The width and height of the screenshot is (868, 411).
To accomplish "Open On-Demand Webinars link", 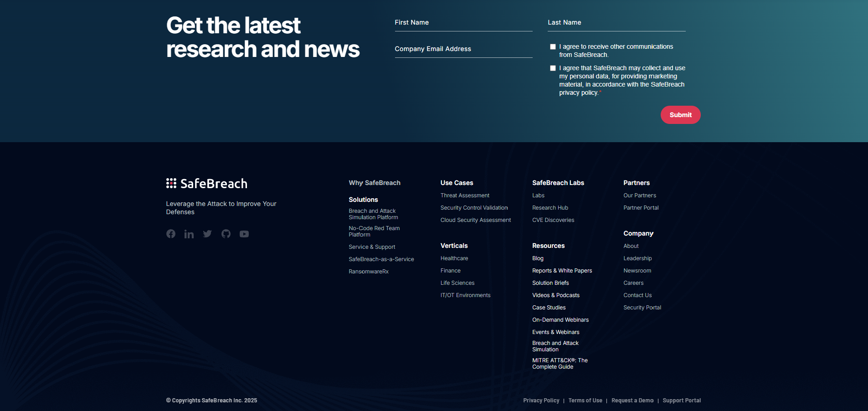I will pos(560,320).
